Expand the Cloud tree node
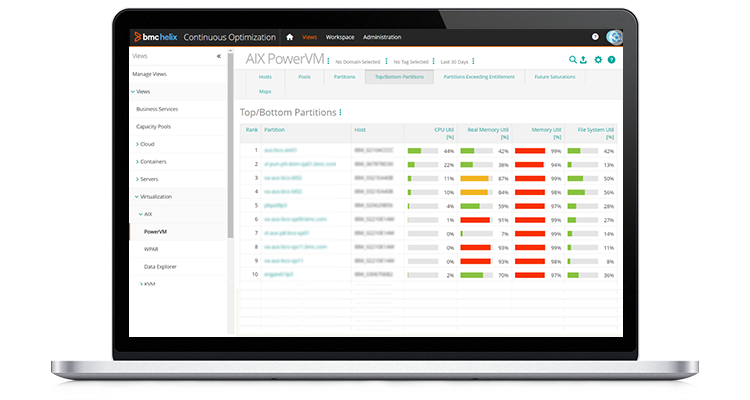The image size is (750, 400). click(138, 144)
